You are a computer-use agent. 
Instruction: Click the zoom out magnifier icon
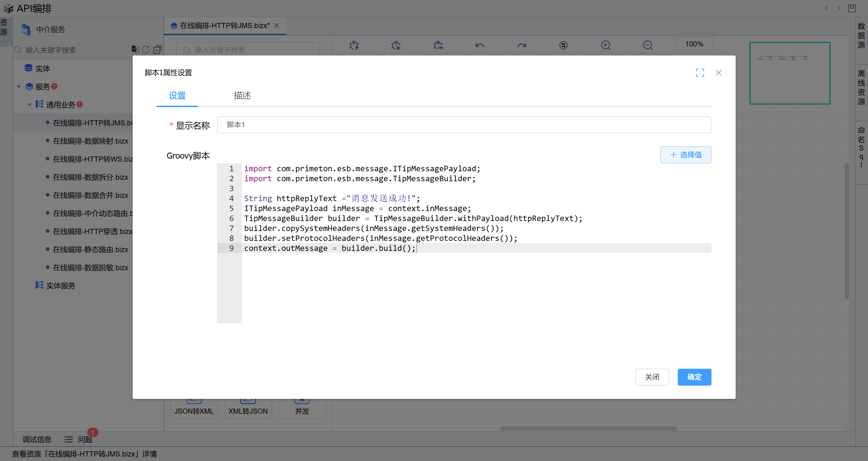647,45
